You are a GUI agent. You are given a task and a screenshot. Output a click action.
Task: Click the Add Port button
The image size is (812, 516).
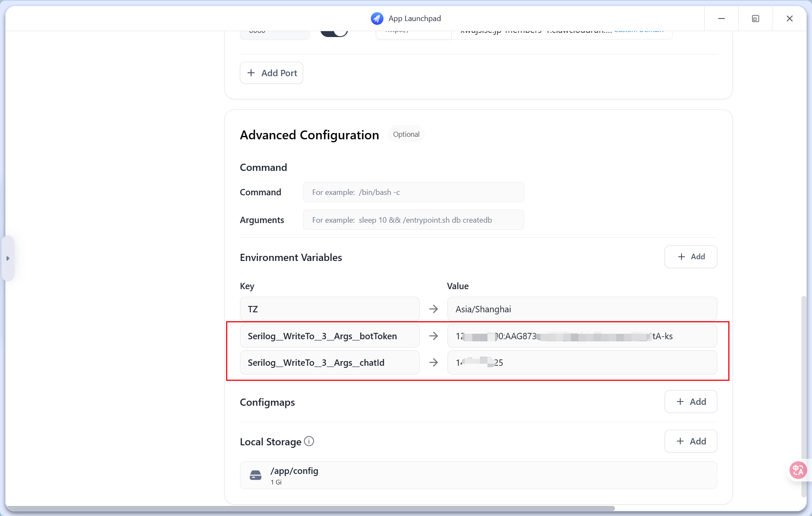click(272, 73)
